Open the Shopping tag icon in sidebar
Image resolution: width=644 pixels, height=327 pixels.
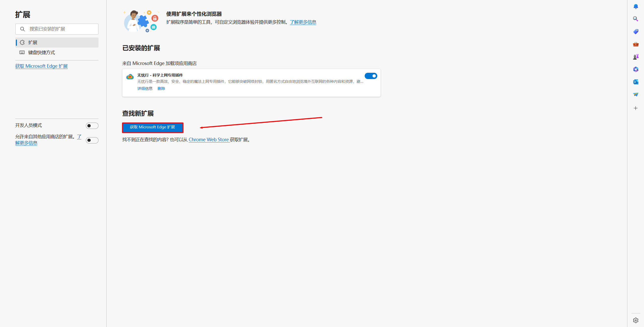coord(635,31)
